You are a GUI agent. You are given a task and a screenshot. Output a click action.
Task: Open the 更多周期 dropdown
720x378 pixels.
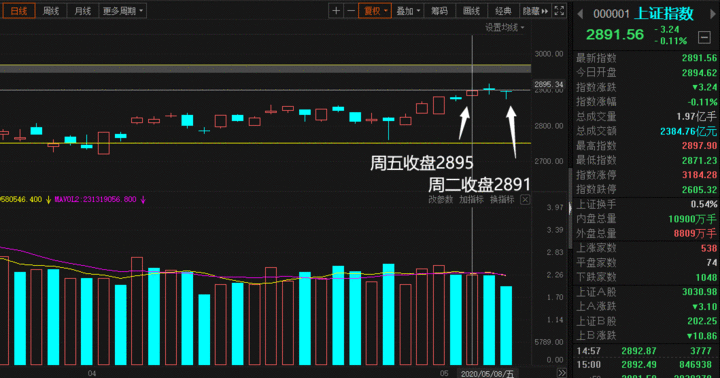(123, 11)
